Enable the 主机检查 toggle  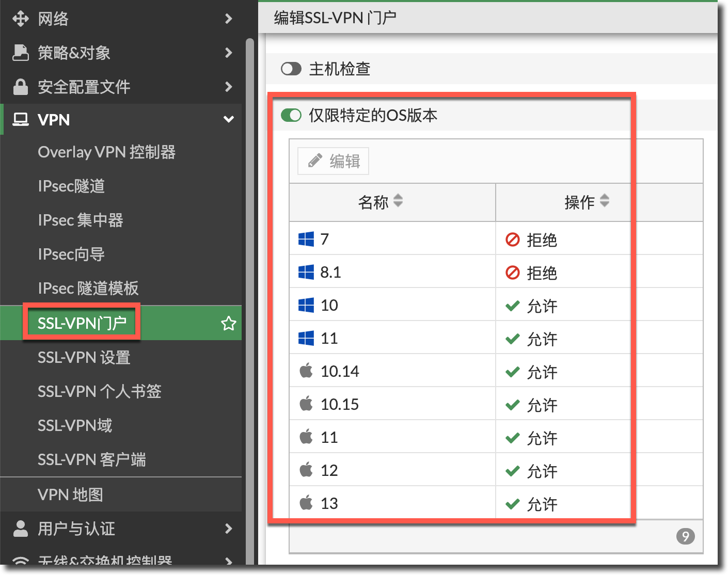pyautogui.click(x=291, y=69)
